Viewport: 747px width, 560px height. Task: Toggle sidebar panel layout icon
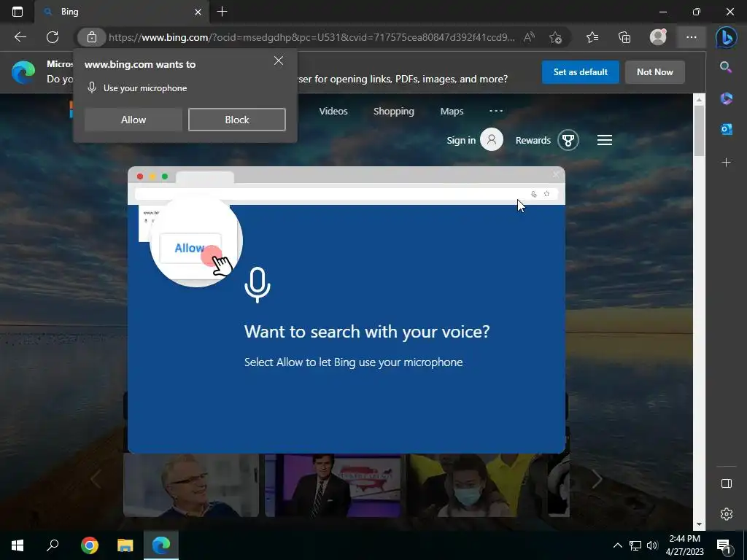[726, 483]
